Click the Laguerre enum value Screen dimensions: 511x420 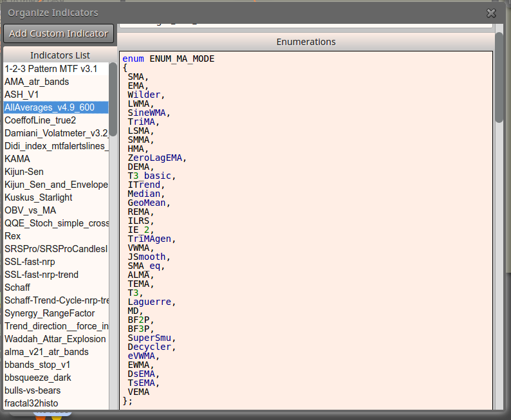tap(149, 302)
